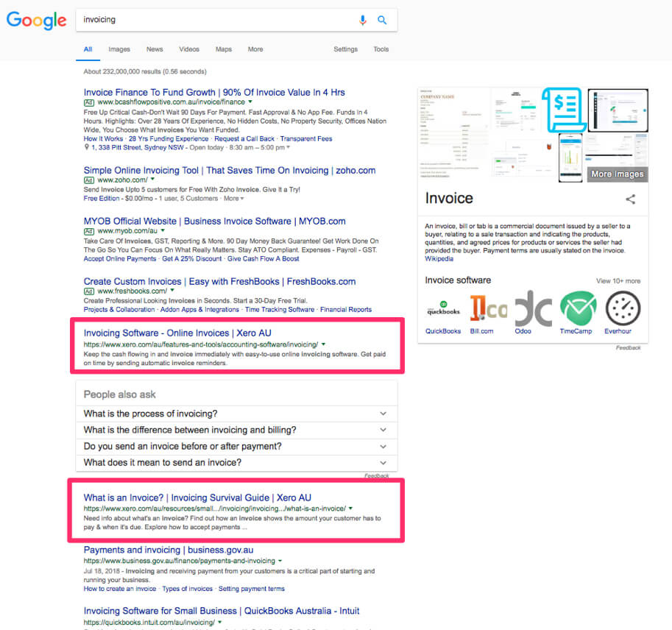Open 'Simple Online Invoicing Tool' Zoho link
Viewport: 672px width, 630px height.
(230, 170)
